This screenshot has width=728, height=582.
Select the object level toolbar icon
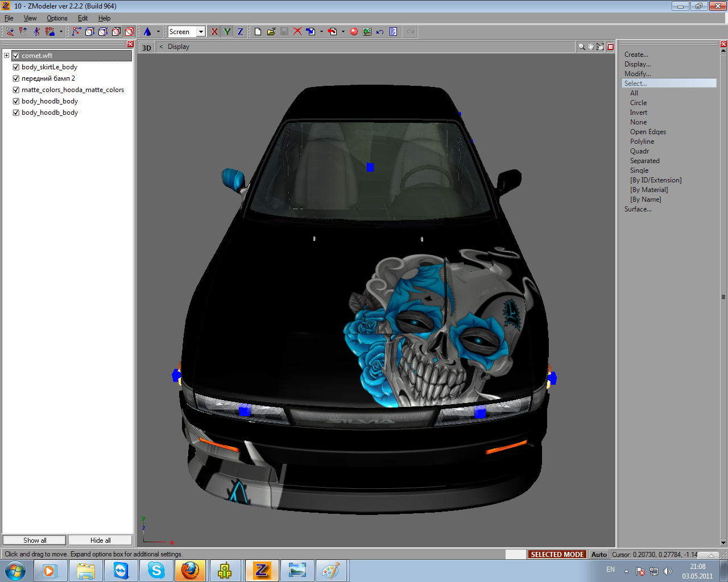point(50,32)
